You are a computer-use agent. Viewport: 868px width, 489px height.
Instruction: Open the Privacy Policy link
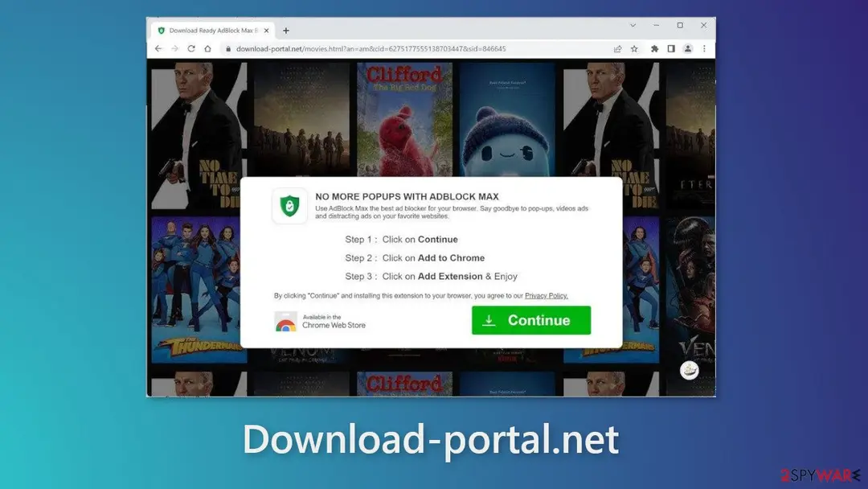click(x=546, y=296)
